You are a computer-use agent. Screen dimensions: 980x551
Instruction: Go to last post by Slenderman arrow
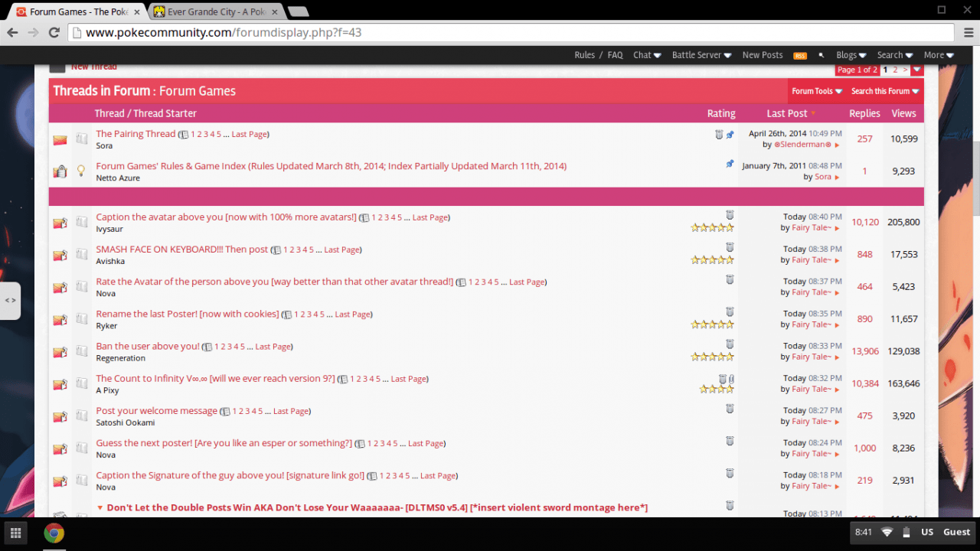point(837,145)
